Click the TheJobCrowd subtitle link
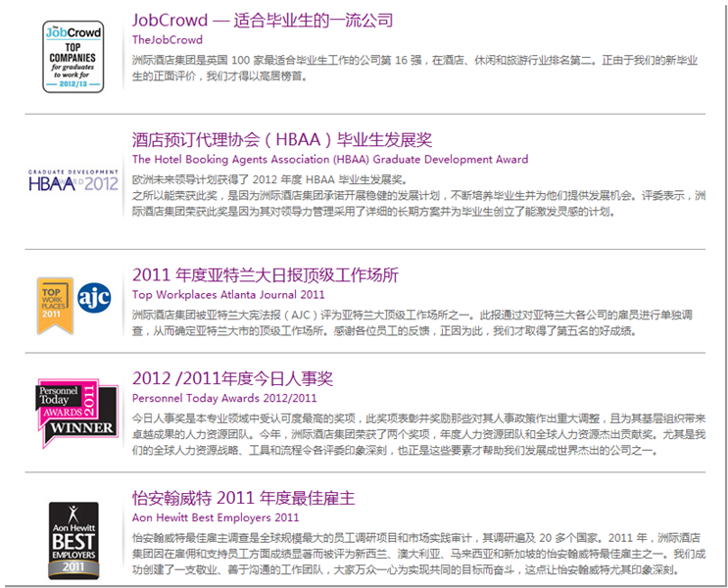Viewport: 728px width, 588px height. click(168, 40)
